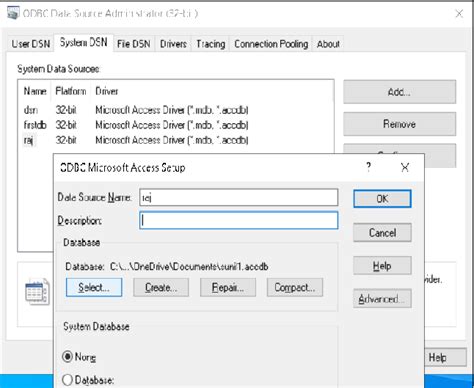474x388 pixels.
Task: Click Help button in Access Setup dialog
Action: point(382,266)
